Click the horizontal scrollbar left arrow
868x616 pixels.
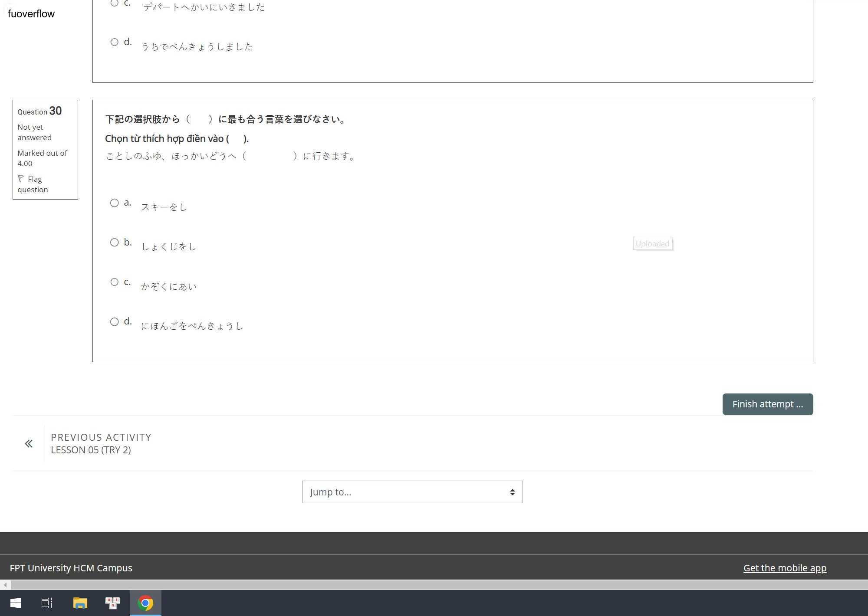click(5, 585)
